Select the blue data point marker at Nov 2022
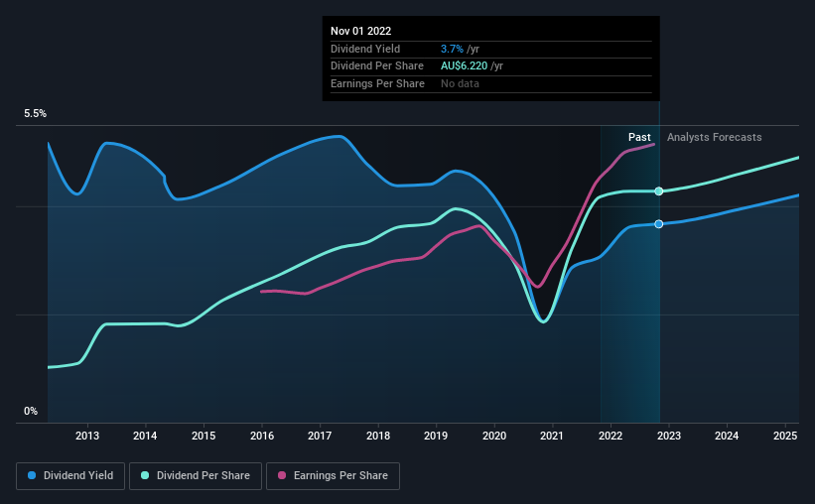The image size is (815, 504). pyautogui.click(x=658, y=224)
